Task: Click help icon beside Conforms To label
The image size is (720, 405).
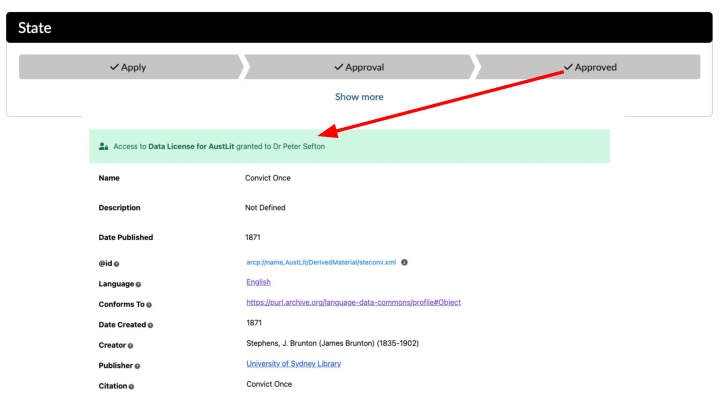Action: click(x=149, y=305)
